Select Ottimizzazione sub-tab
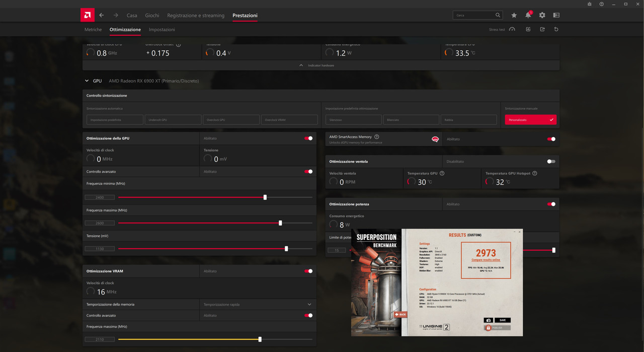 coord(125,30)
